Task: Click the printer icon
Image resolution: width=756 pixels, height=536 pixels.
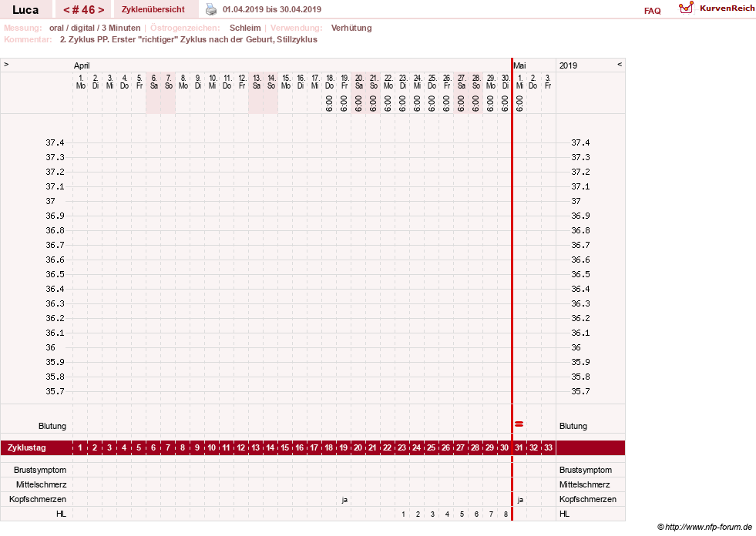Action: [x=211, y=9]
